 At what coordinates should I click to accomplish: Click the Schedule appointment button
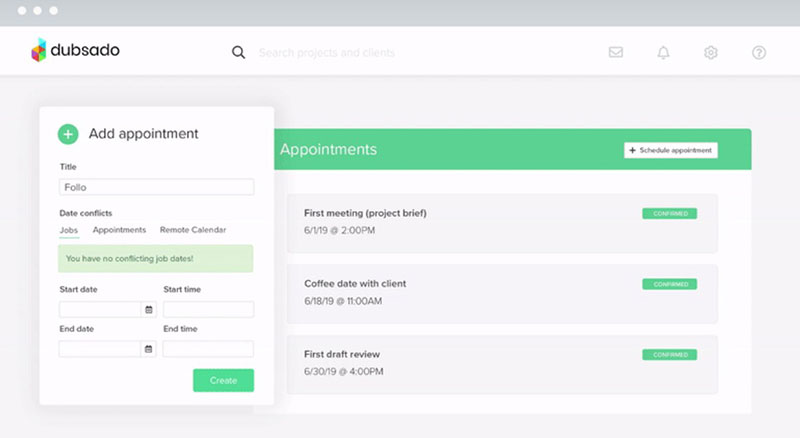pos(670,150)
